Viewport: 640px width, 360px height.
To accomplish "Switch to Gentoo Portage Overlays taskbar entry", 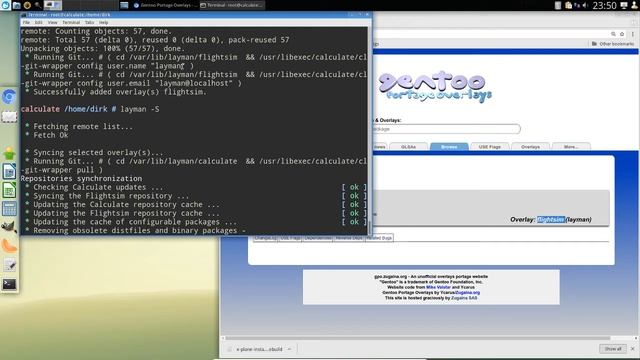I will coord(165,5).
